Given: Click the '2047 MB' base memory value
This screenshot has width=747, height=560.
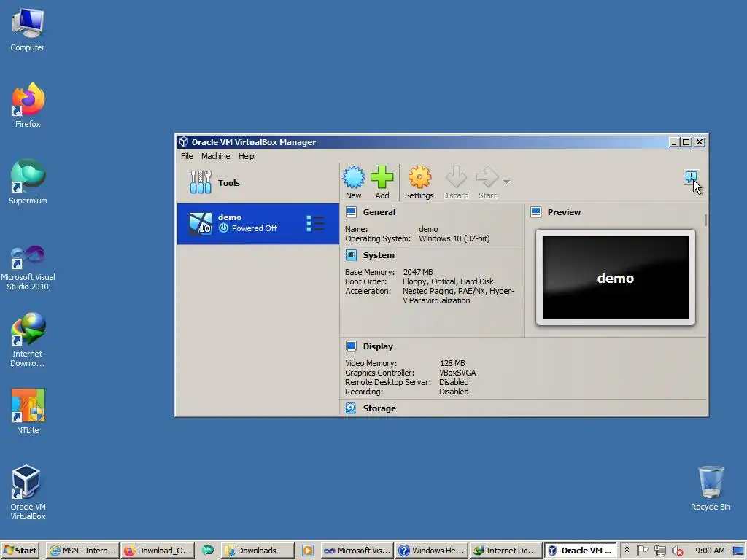Looking at the screenshot, I should click(418, 272).
